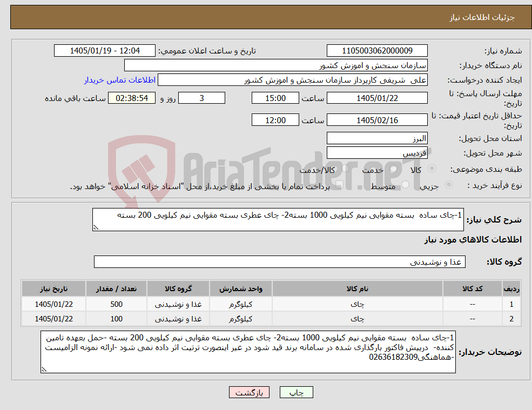The width and height of the screenshot is (532, 410).
Task: Click کیلوگرم unit cell in row 1
Action: click(x=240, y=304)
